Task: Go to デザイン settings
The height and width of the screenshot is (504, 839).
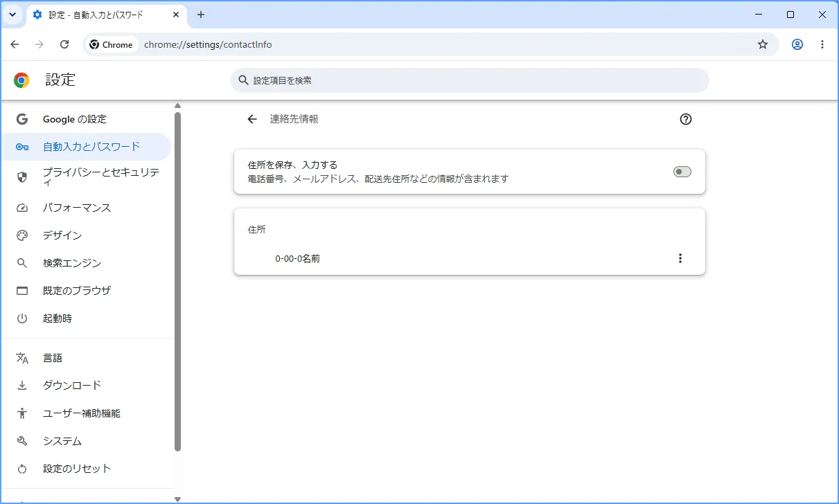Action: (86, 235)
